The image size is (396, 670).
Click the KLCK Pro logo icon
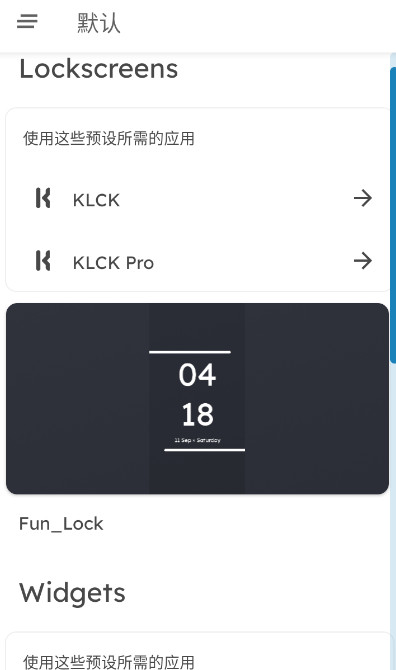click(x=43, y=261)
